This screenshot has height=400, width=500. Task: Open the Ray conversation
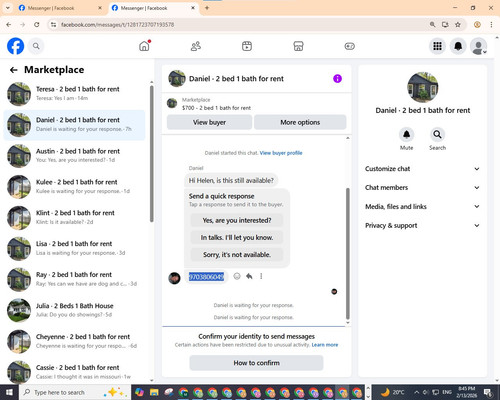pyautogui.click(x=75, y=279)
